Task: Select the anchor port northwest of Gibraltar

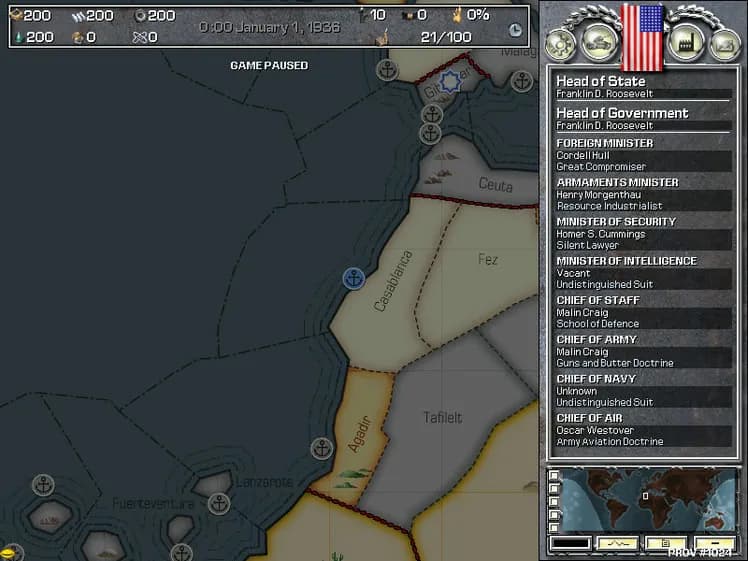Action: pyautogui.click(x=387, y=71)
